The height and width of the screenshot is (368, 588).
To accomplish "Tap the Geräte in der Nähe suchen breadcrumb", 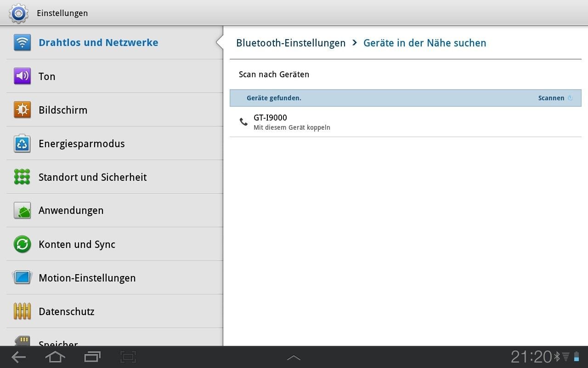I will pos(424,43).
